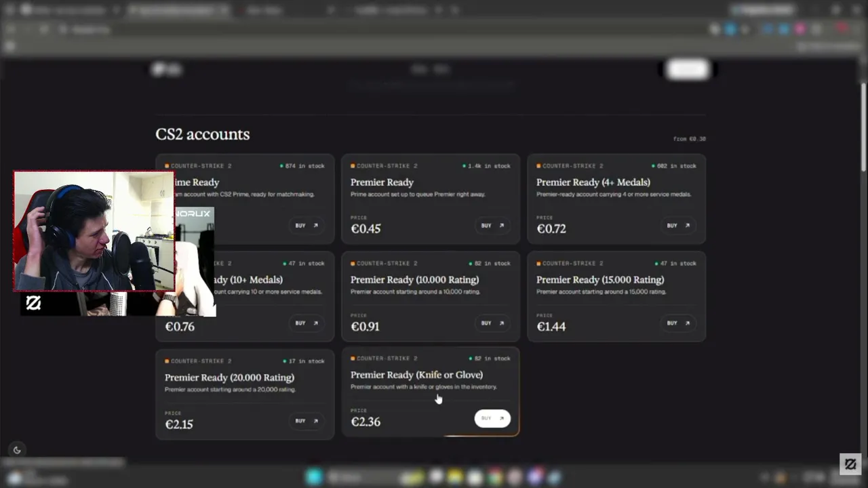Click the 'from €0.30' label
Viewport: 868px width, 488px height.
(x=689, y=139)
